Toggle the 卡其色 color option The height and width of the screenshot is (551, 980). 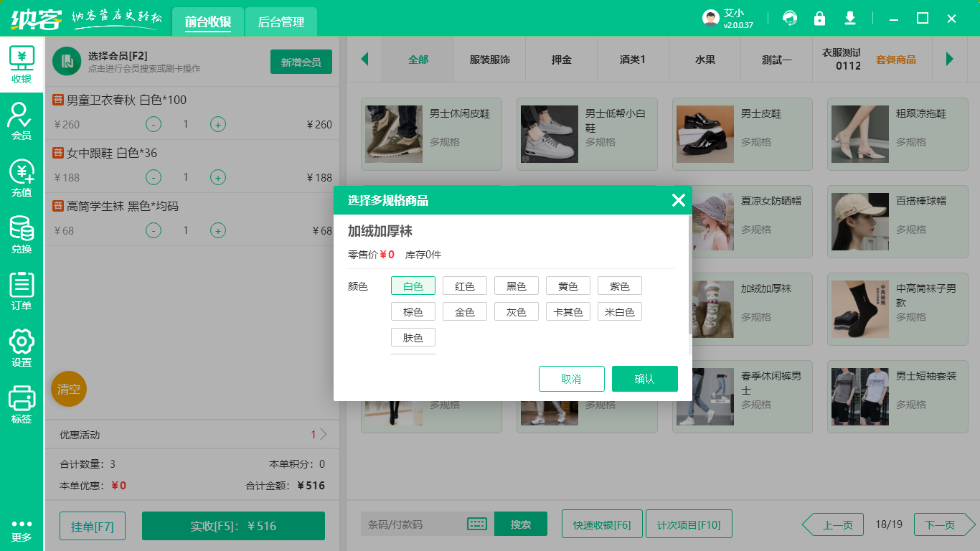[x=567, y=311]
